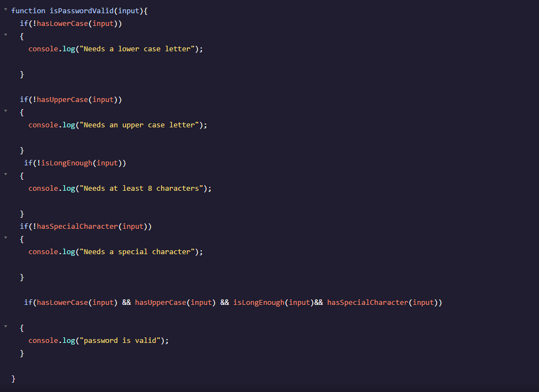The image size is (539, 392).
Task: Click the string "Needs a lower case letter"
Action: click(x=137, y=49)
